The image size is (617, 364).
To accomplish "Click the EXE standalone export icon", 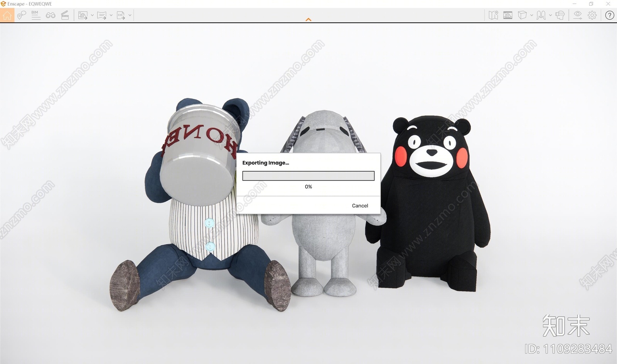I will 121,15.
